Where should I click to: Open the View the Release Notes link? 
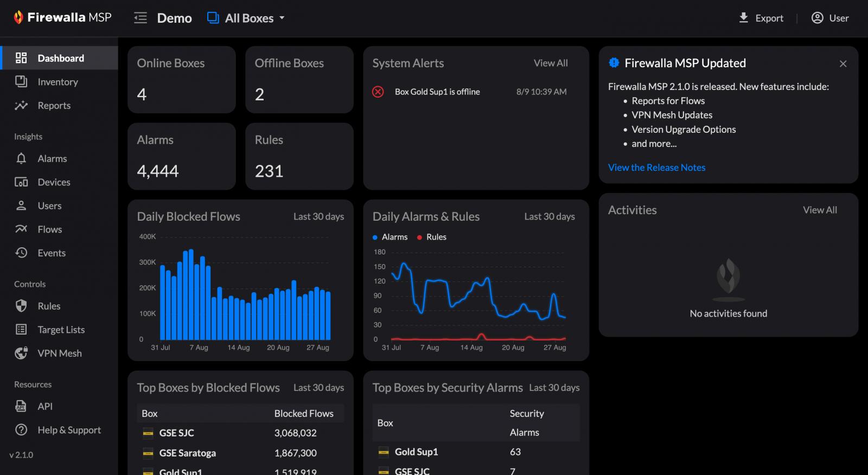tap(656, 167)
